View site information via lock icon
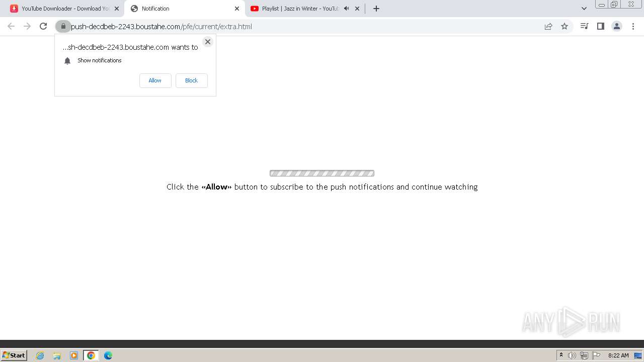The image size is (644, 362). tap(63, 26)
